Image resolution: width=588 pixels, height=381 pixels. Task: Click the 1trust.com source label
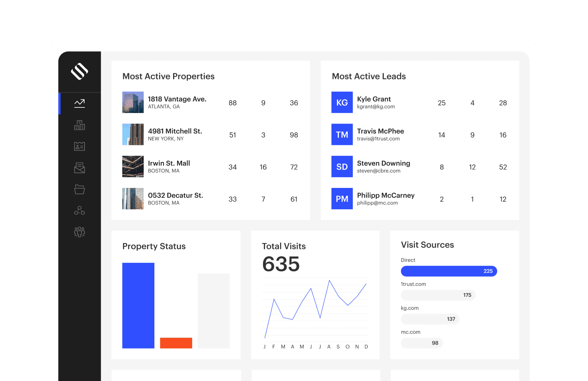point(413,284)
